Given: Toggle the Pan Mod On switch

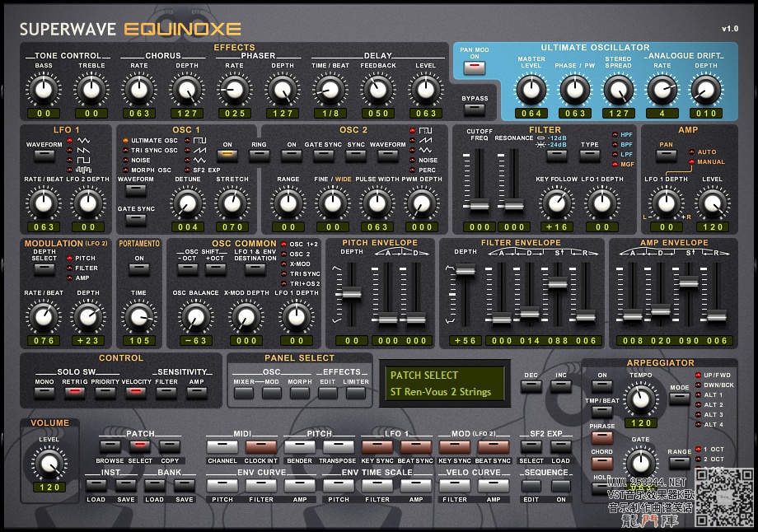Looking at the screenshot, I should point(475,68).
